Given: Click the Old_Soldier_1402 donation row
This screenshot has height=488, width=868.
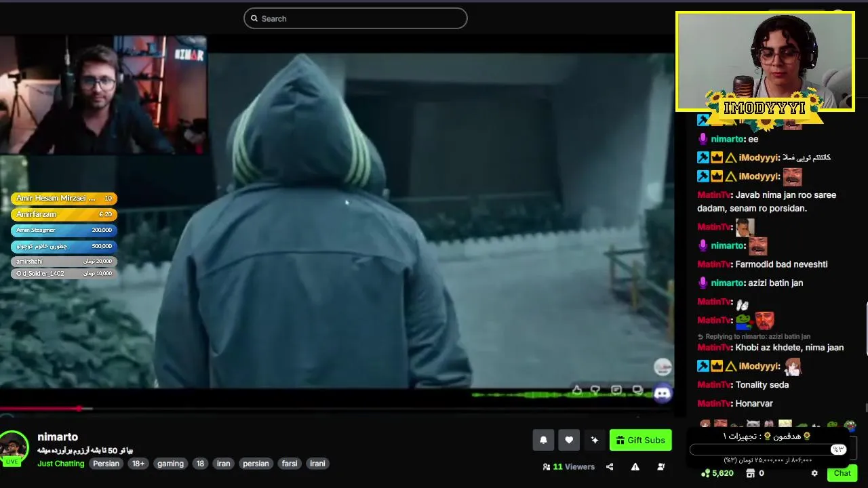Looking at the screenshot, I should click(x=64, y=274).
